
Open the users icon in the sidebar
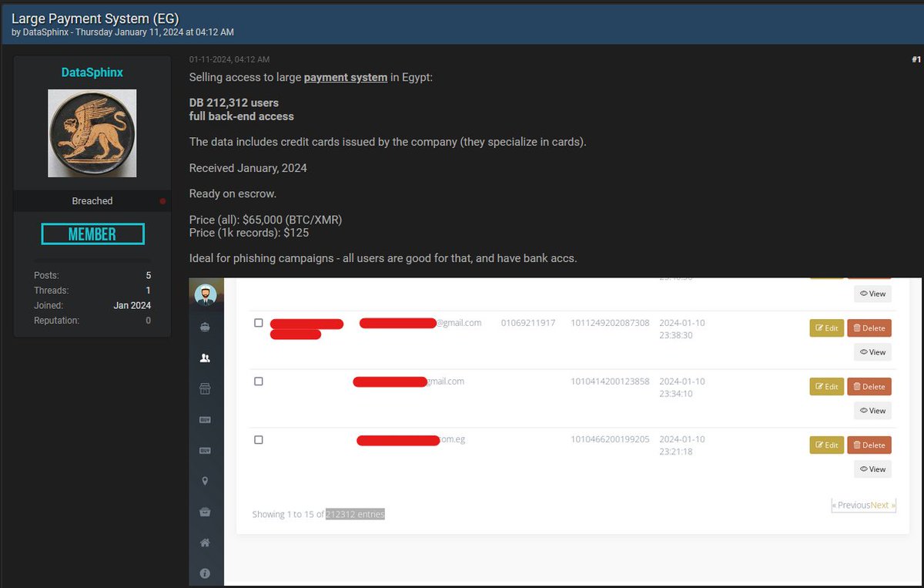205,358
